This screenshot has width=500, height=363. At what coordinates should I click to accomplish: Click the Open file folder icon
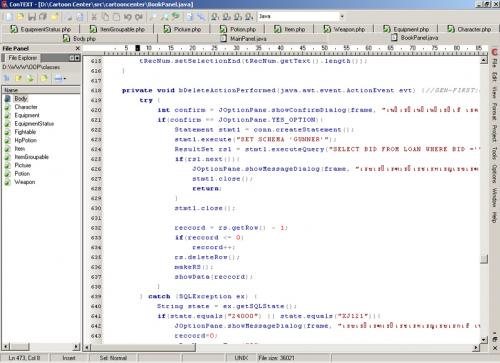coord(20,17)
